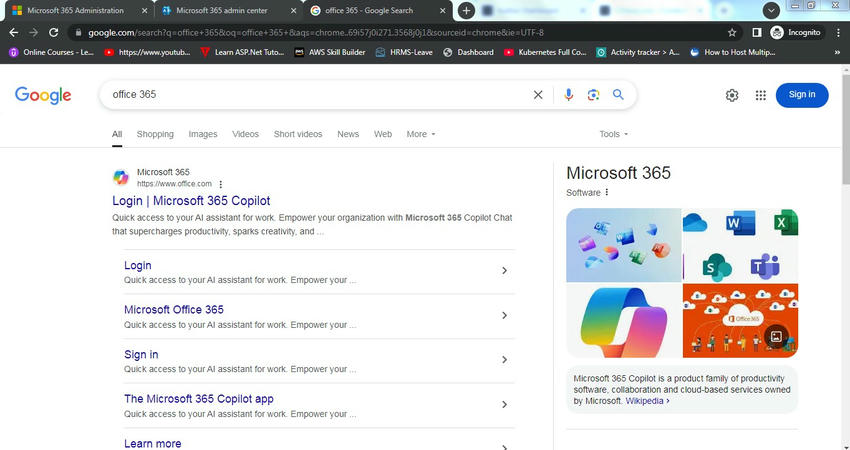Open Kubernetes Full Course bookmark
850x450 pixels.
(x=545, y=52)
